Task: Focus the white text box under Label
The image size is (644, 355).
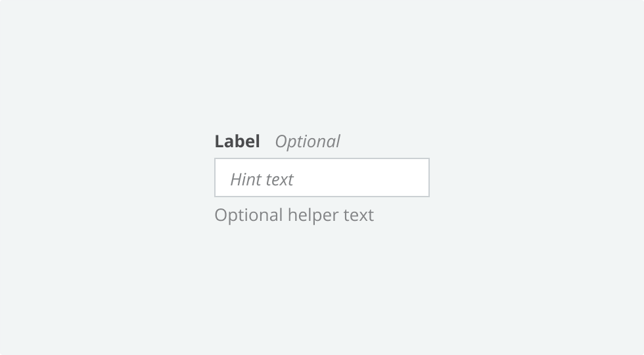Action: (322, 177)
